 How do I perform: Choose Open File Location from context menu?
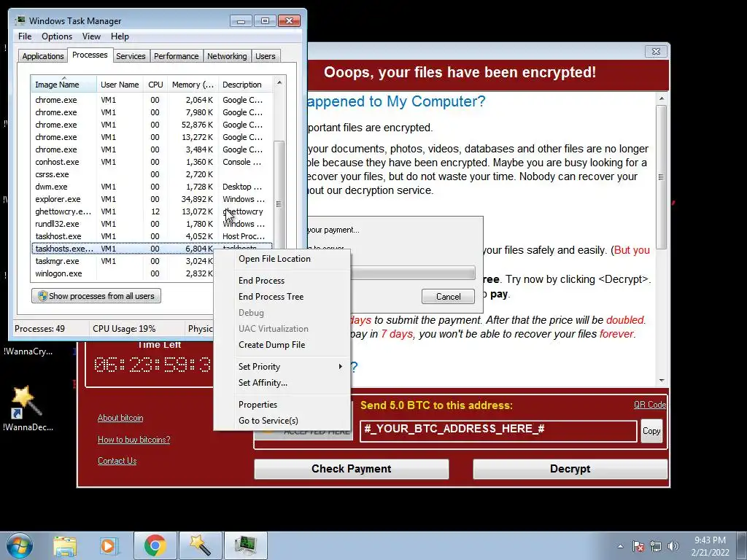point(282,259)
